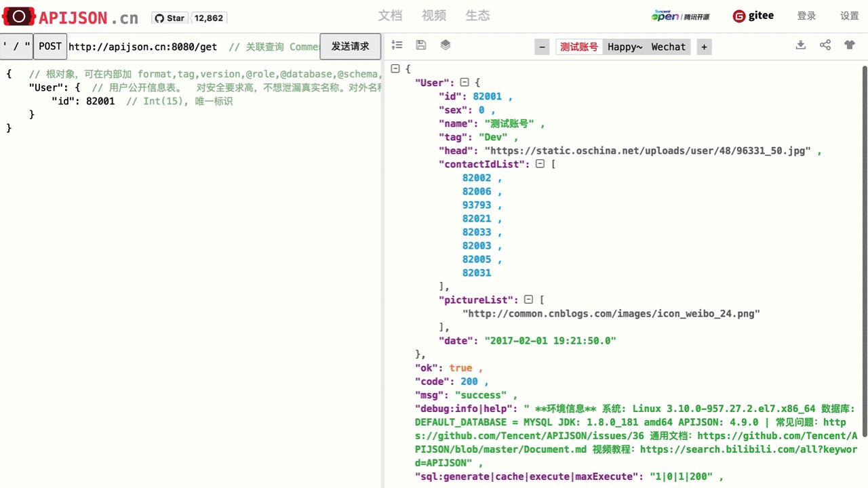
Task: Open the 文档 menu item
Action: 390,15
